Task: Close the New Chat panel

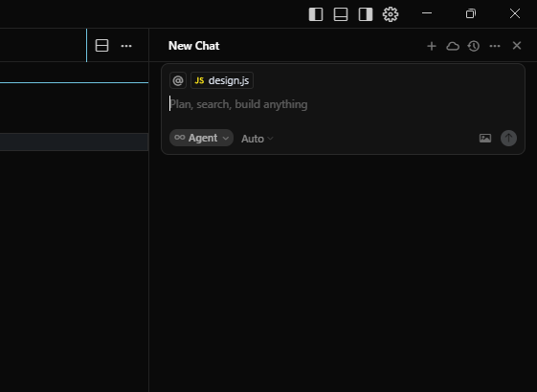Action: [517, 46]
